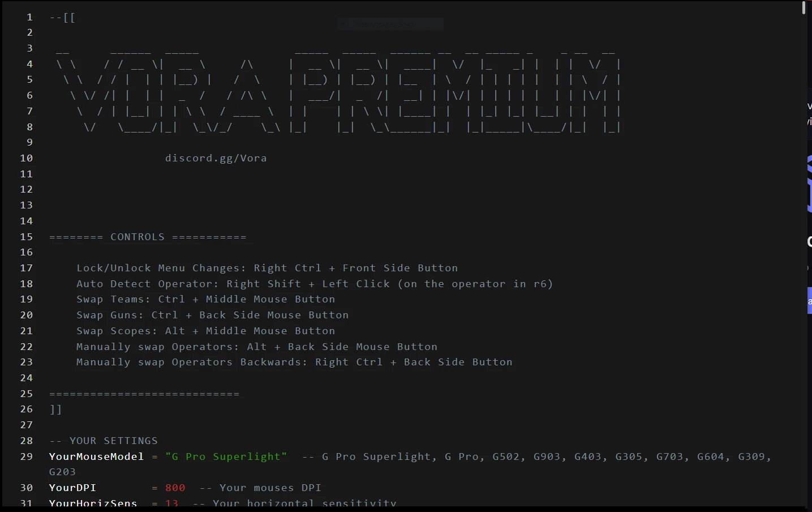Click "G703" in the mouse model list comment
The width and height of the screenshot is (812, 512).
coord(669,456)
